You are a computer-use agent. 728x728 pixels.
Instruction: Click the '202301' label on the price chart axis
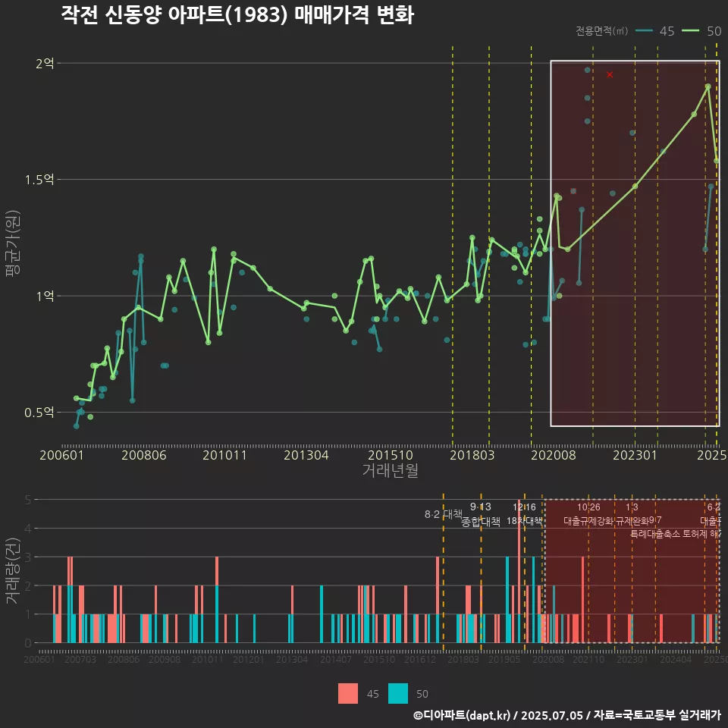pyautogui.click(x=635, y=455)
